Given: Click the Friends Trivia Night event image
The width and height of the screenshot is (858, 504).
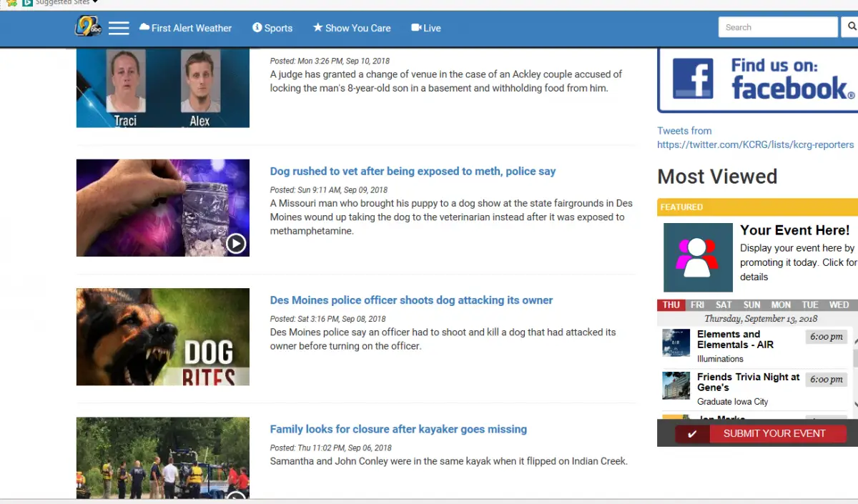Looking at the screenshot, I should [x=676, y=385].
